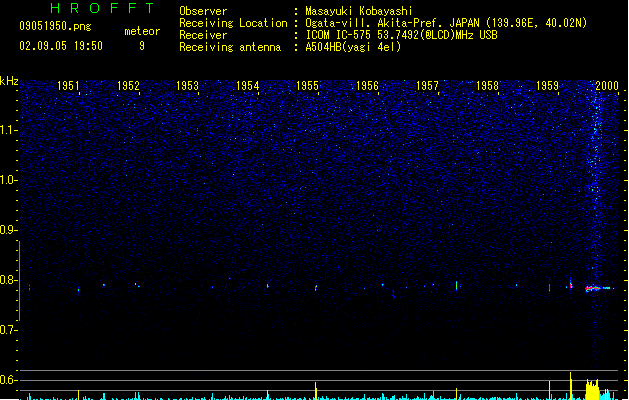Click the date stamp 02.09.05 19:50
This screenshot has height=400, width=629.
(61, 46)
